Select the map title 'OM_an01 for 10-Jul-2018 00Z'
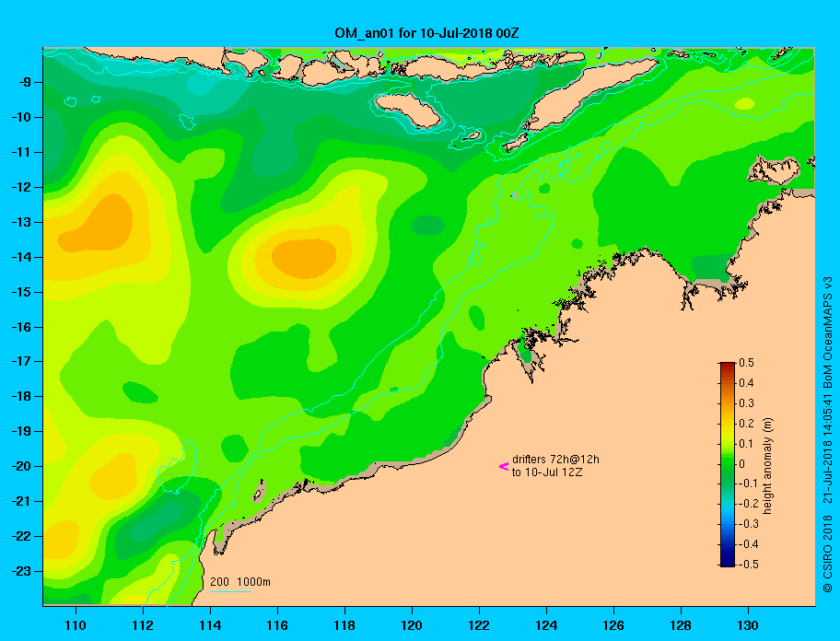The width and height of the screenshot is (840, 641). tap(426, 33)
